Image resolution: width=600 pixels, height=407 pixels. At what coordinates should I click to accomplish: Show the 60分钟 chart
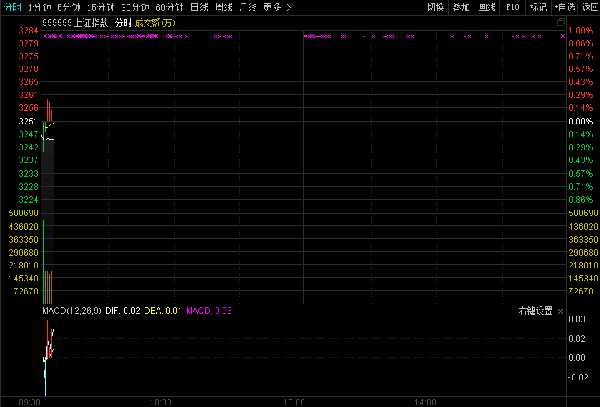click(x=168, y=7)
